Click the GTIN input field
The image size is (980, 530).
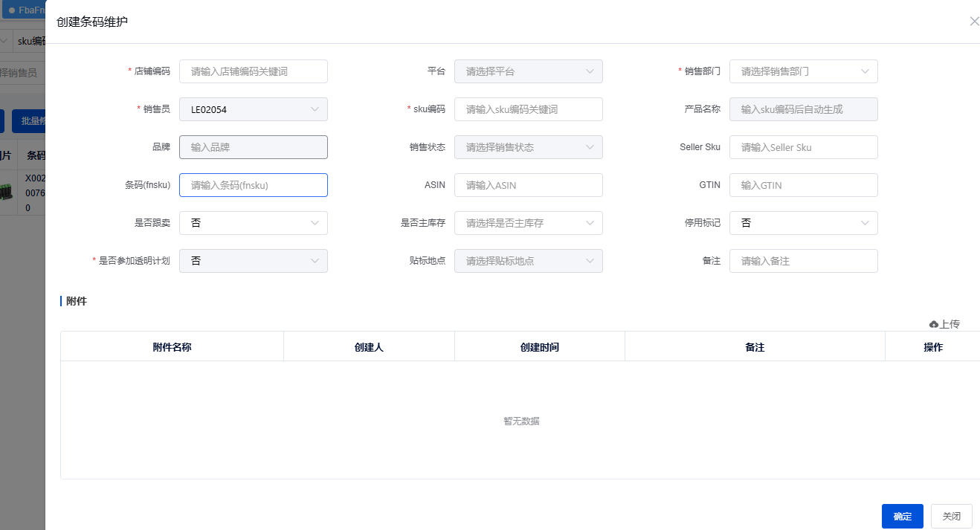pyautogui.click(x=803, y=185)
